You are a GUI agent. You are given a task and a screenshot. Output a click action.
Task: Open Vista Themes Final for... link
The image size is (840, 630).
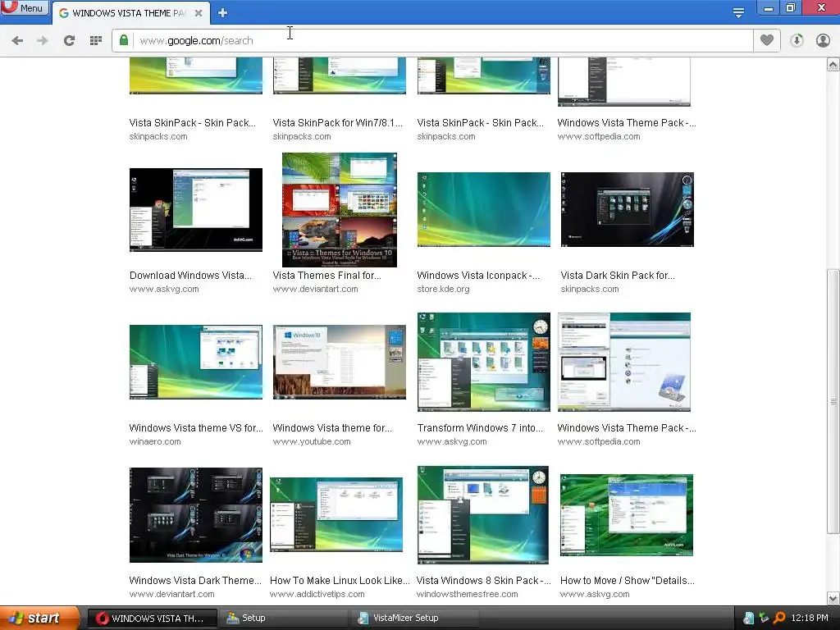326,276
